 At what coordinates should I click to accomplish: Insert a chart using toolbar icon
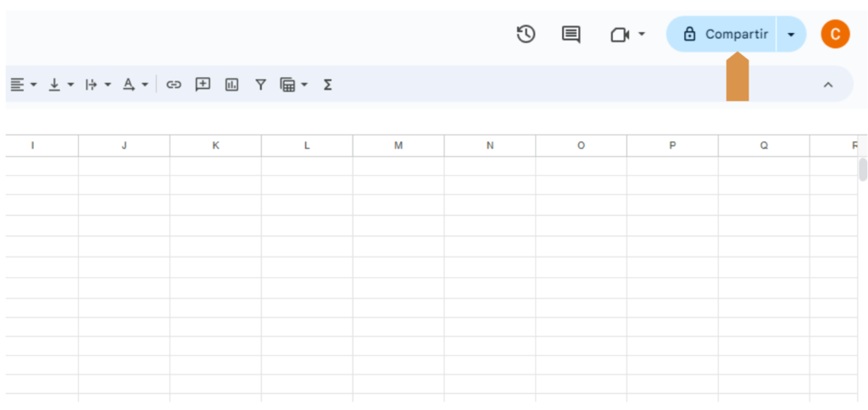coord(231,85)
